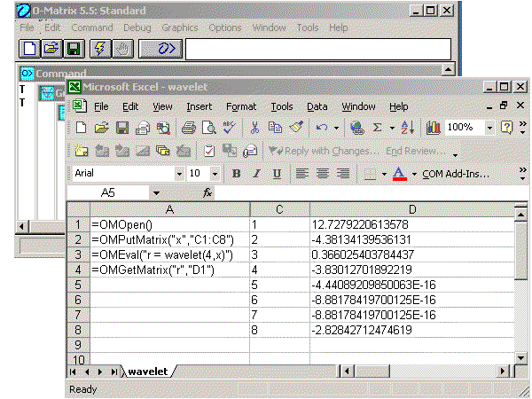532x399 pixels.
Task: Create new workbook in Excel toolbar
Action: [x=81, y=129]
